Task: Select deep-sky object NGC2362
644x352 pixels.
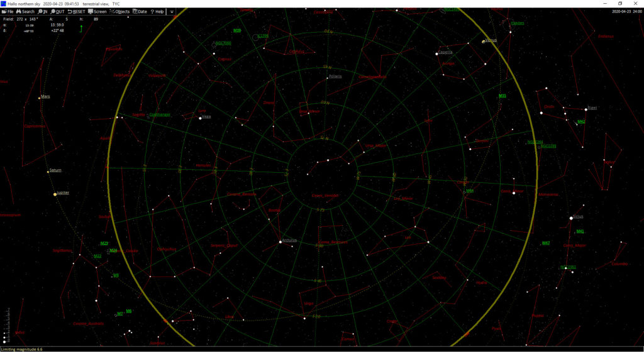Action: [568, 267]
